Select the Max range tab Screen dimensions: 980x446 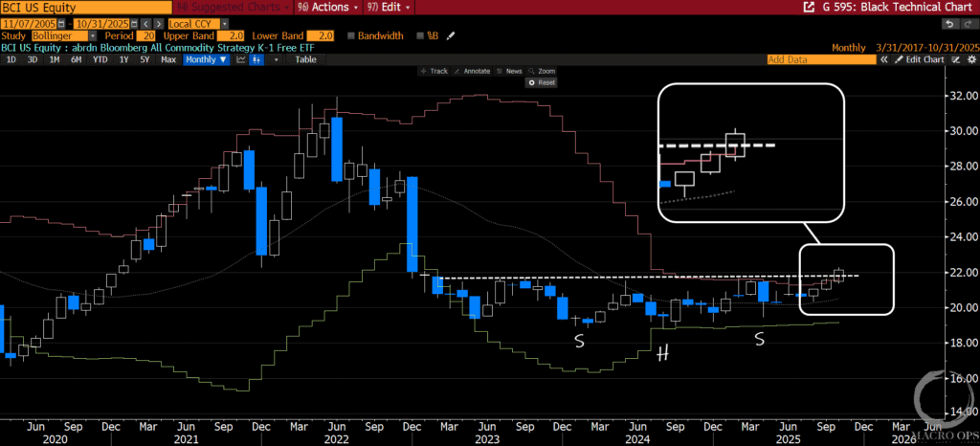click(x=168, y=59)
